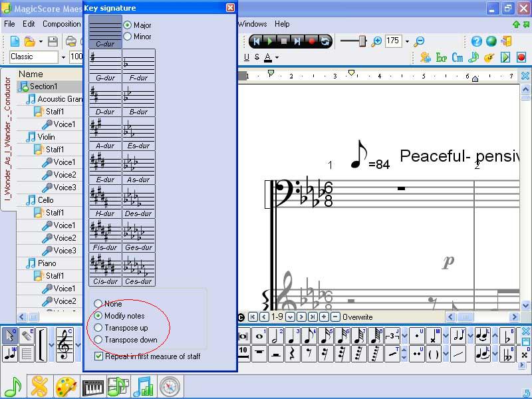The width and height of the screenshot is (532, 399).
Task: Open the Help menu
Action: [282, 24]
